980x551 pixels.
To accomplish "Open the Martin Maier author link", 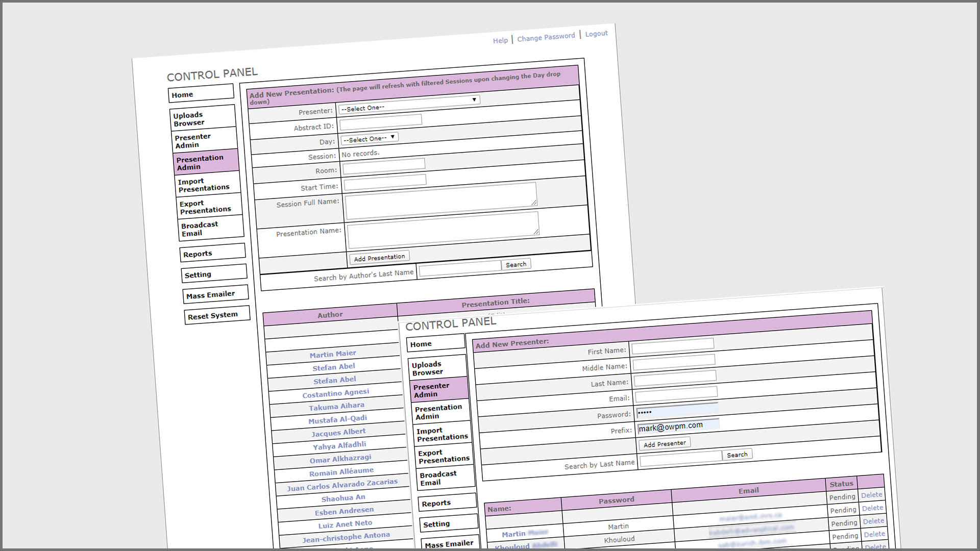I will pos(333,354).
